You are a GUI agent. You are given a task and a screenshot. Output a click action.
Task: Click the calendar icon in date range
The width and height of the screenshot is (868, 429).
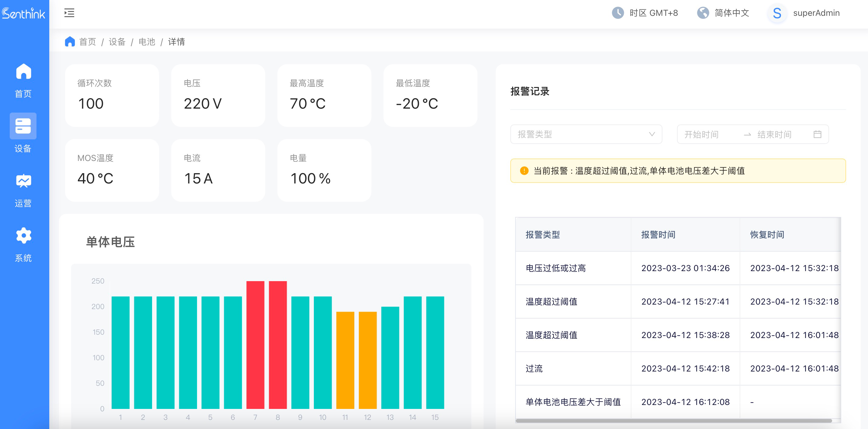(x=817, y=134)
